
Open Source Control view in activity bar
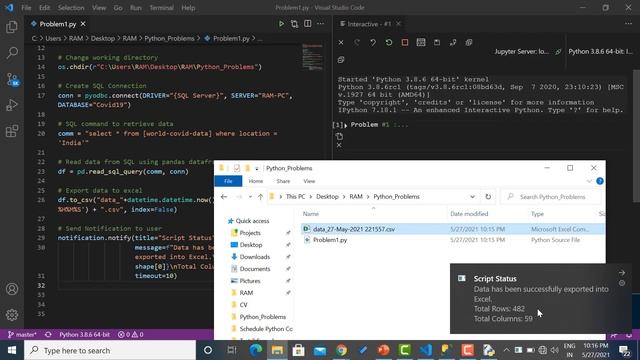pyautogui.click(x=12, y=79)
